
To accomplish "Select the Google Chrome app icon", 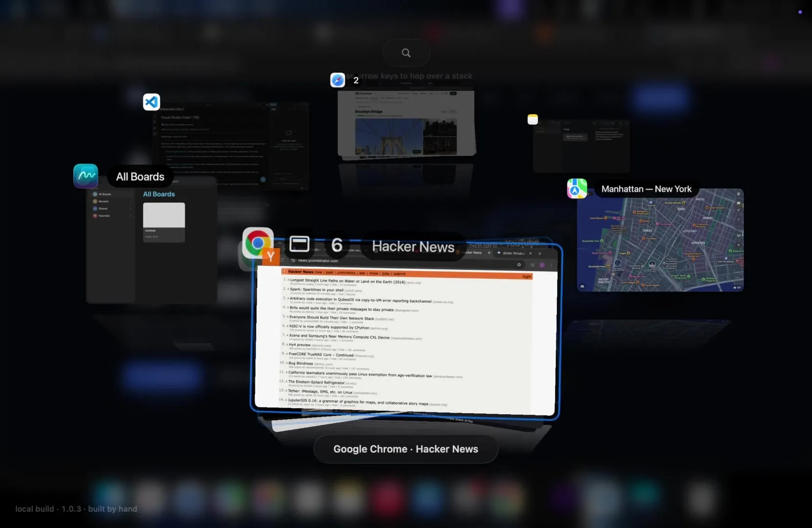I will pos(257,242).
